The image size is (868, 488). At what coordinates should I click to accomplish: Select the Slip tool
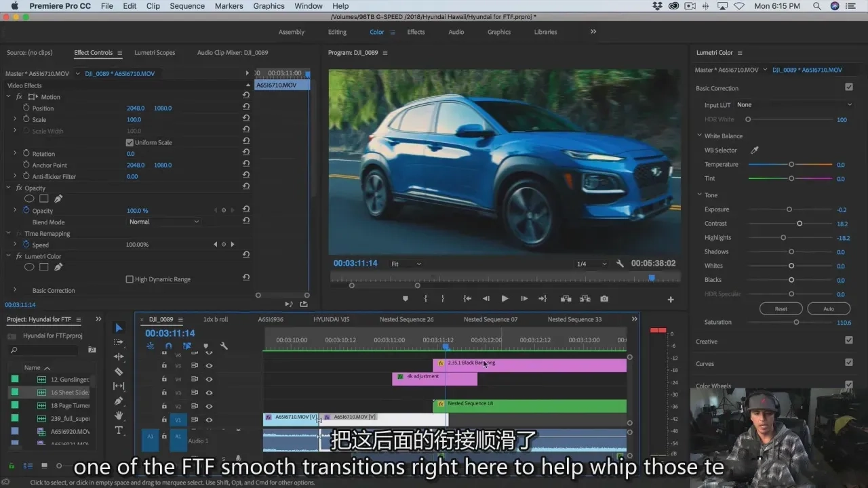coord(119,386)
